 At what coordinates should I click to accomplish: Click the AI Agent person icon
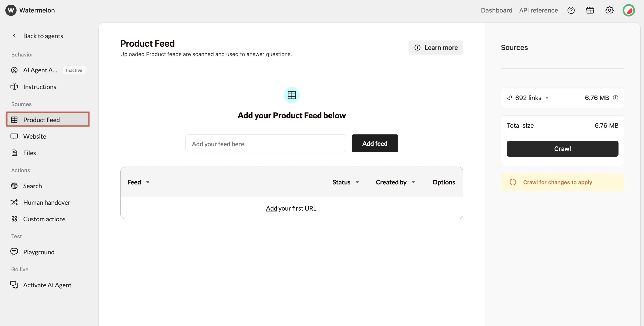click(14, 70)
